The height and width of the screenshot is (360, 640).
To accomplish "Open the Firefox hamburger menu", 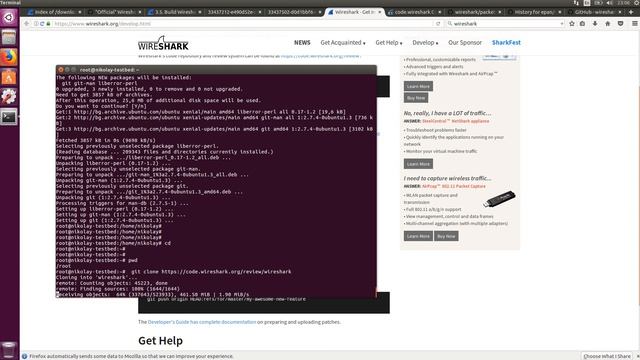I will 635,24.
